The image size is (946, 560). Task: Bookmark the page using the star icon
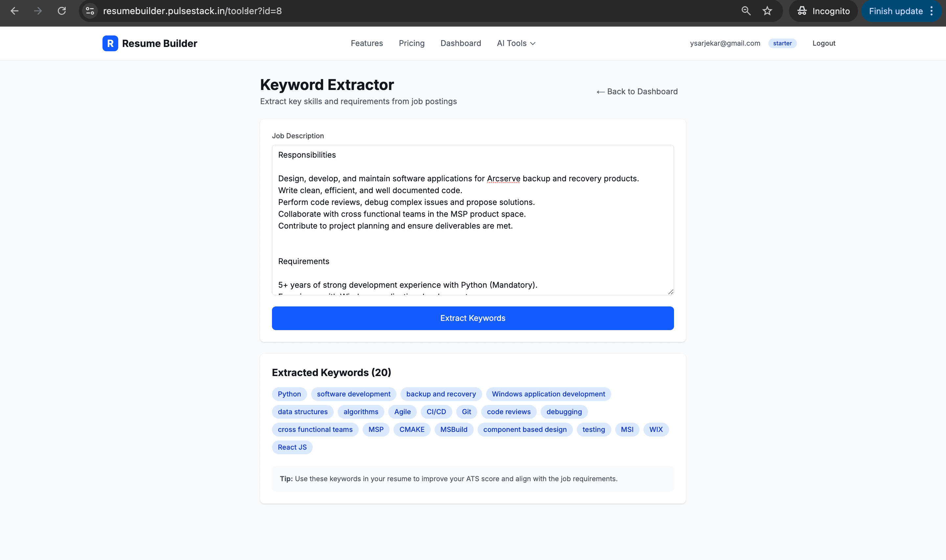[x=767, y=11]
